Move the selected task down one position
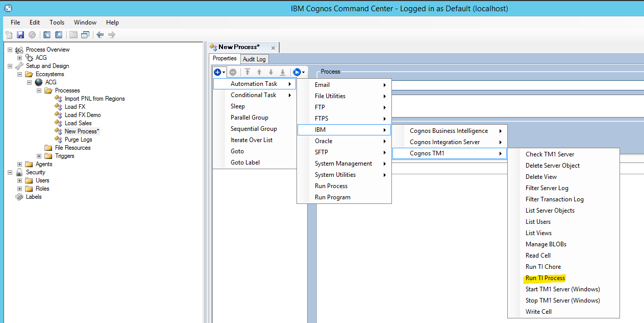Image resolution: width=644 pixels, height=323 pixels. coord(271,72)
